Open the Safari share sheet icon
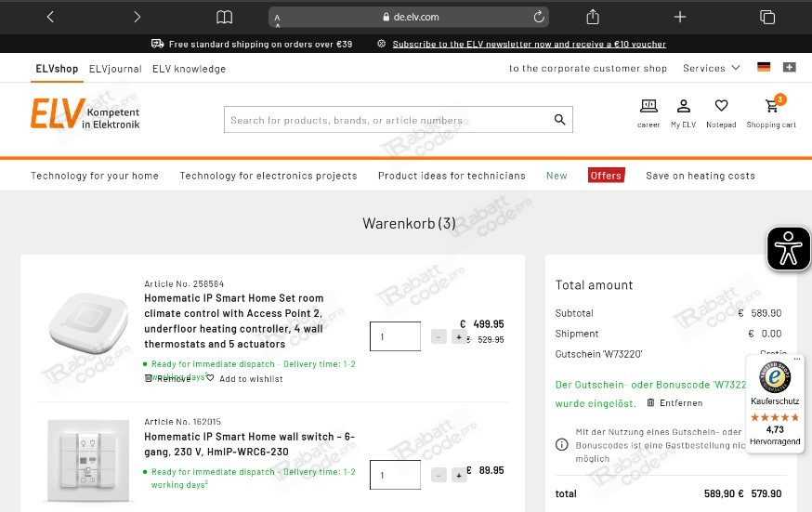 [593, 17]
